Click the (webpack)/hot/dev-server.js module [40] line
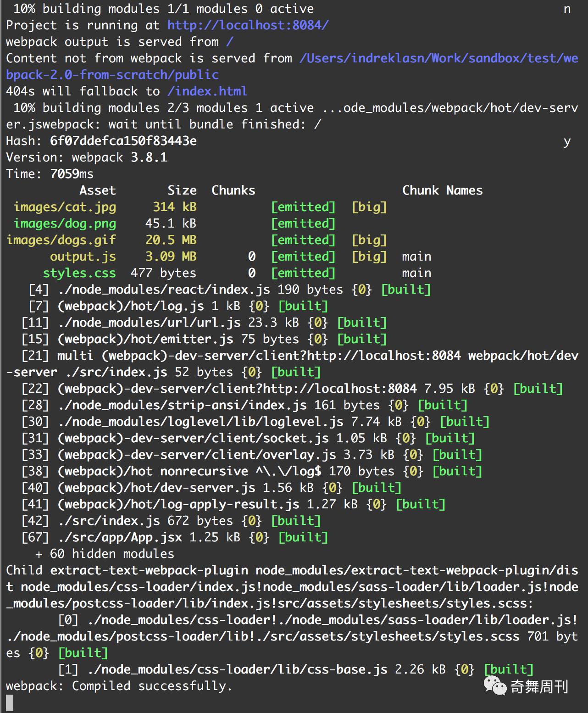 click(211, 488)
